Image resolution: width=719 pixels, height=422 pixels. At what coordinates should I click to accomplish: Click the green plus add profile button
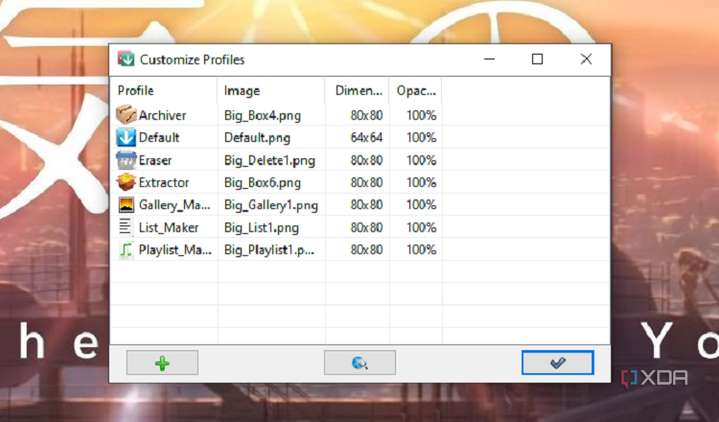coord(162,363)
